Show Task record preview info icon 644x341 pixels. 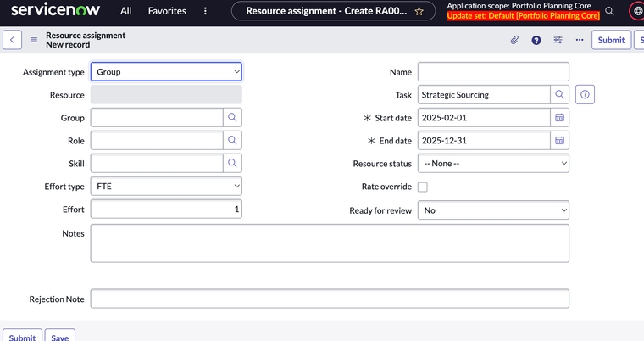click(x=585, y=94)
